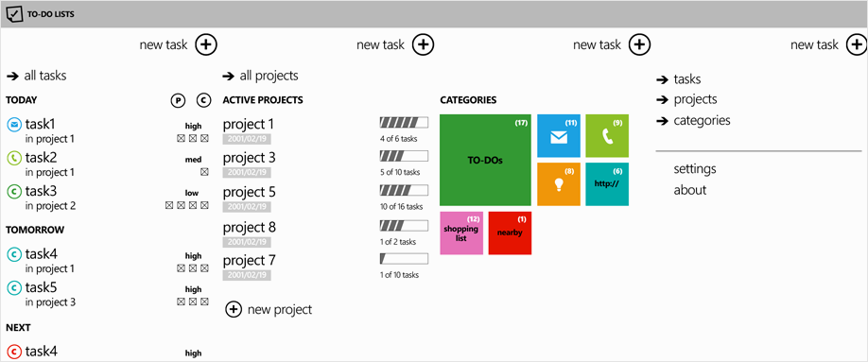Open the orange lightbulb category tile

pyautogui.click(x=559, y=183)
